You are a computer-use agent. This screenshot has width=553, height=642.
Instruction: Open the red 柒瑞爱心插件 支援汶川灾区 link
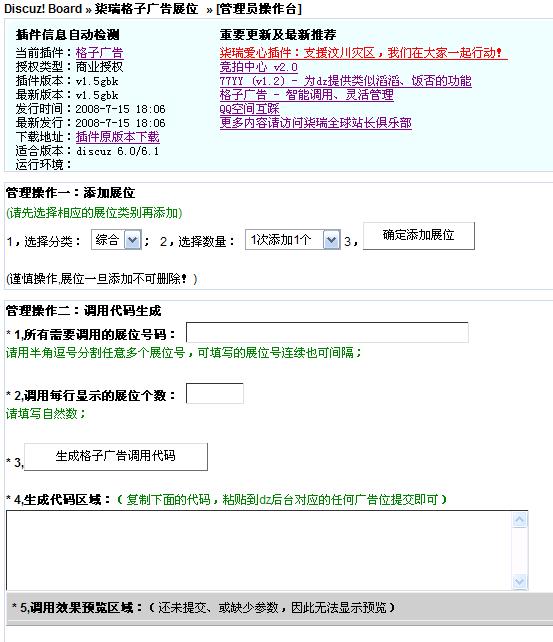[363, 53]
